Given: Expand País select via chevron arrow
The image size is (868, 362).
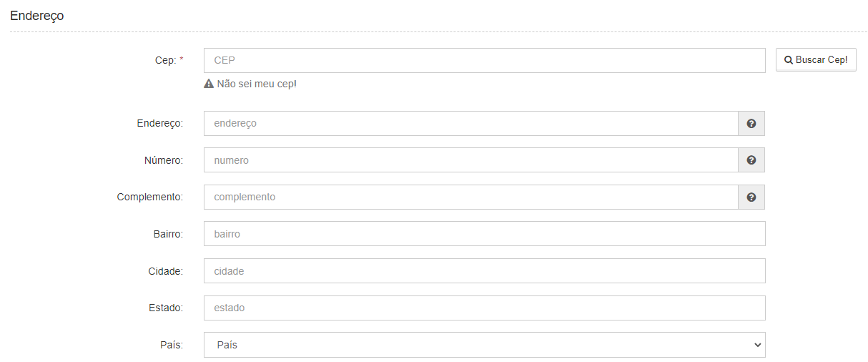Looking at the screenshot, I should tap(758, 345).
